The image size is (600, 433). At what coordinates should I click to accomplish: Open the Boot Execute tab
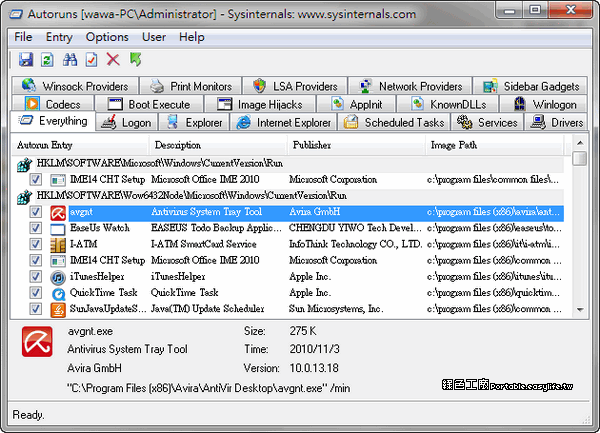point(149,104)
